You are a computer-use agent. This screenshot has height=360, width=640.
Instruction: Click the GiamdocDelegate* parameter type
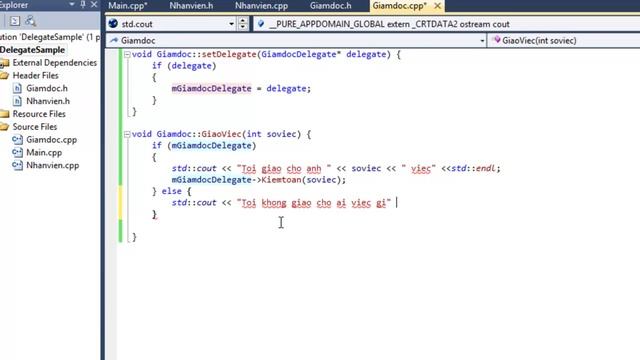(301, 54)
